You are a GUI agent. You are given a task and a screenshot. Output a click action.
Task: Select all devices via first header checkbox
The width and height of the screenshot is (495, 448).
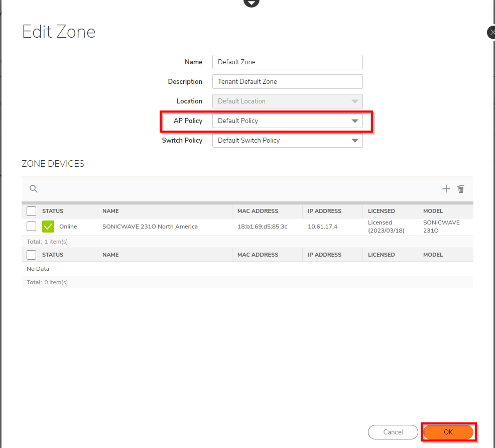[32, 211]
